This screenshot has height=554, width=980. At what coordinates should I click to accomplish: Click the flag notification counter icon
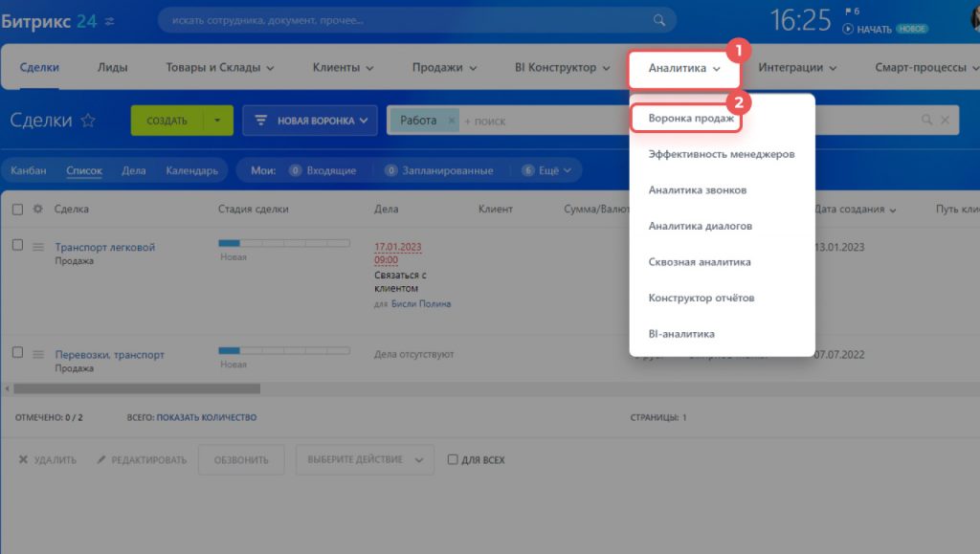click(852, 11)
